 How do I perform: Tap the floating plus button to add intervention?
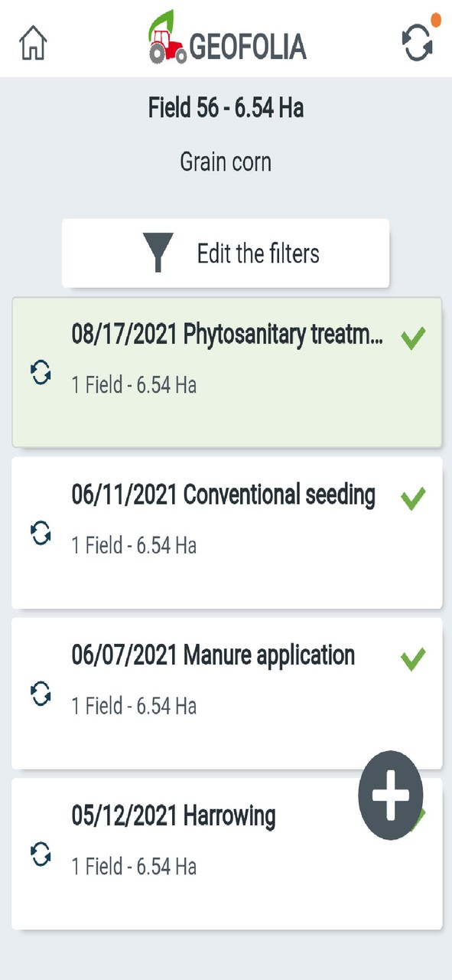pos(391,795)
